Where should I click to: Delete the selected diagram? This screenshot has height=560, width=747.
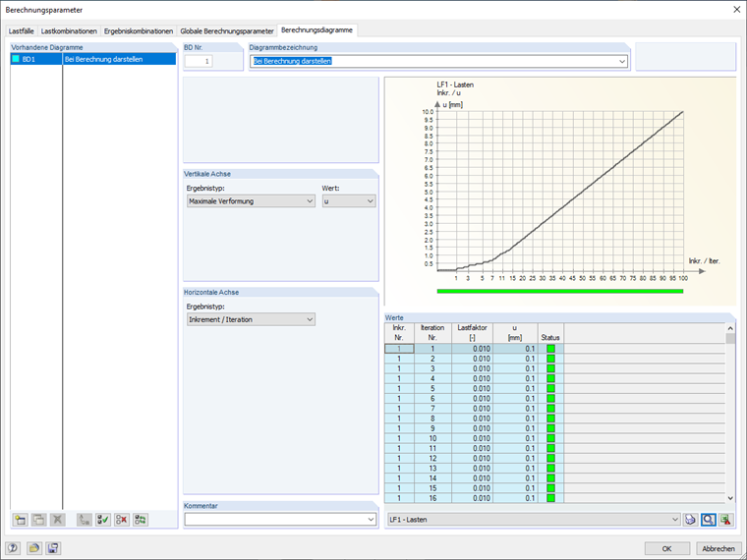click(57, 520)
